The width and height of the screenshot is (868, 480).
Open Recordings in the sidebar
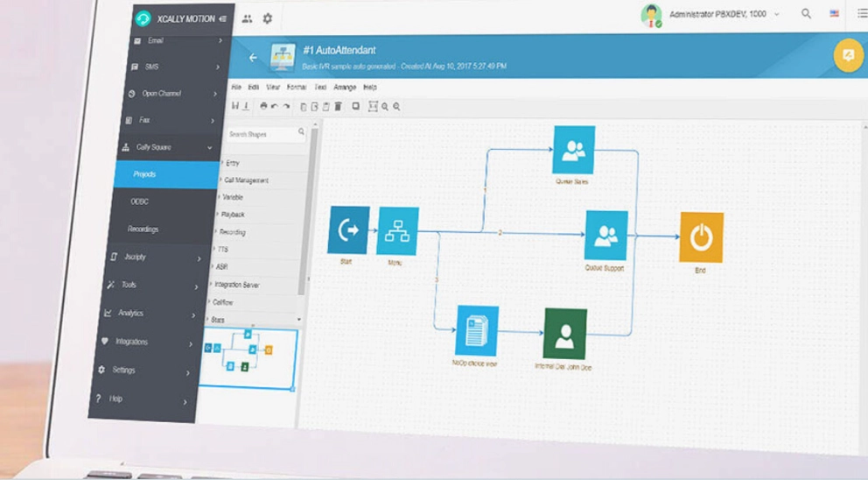tap(143, 229)
